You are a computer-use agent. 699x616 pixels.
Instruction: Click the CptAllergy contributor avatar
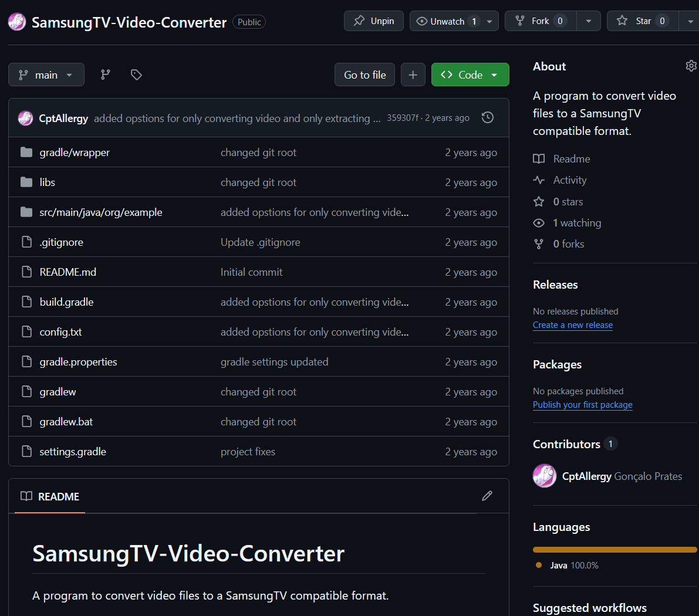[544, 476]
